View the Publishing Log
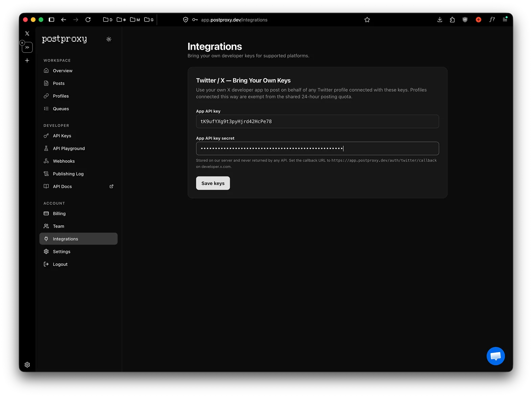This screenshot has width=532, height=397. click(x=79, y=174)
